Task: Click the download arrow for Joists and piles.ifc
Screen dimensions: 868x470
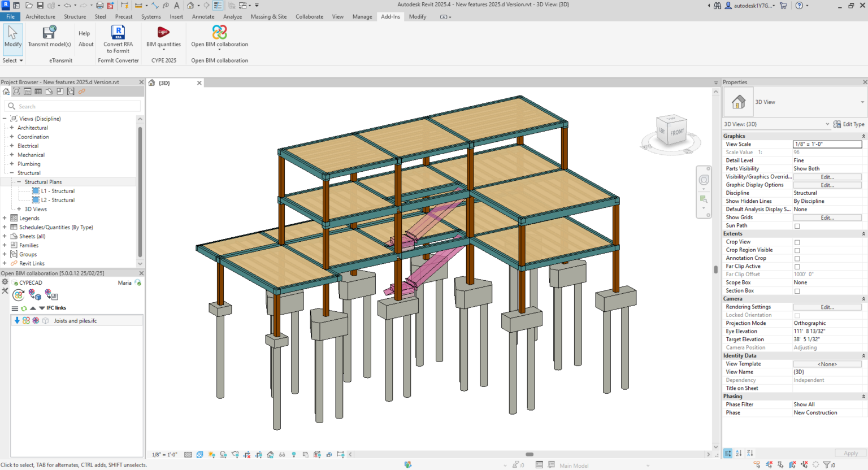Action: (x=17, y=320)
